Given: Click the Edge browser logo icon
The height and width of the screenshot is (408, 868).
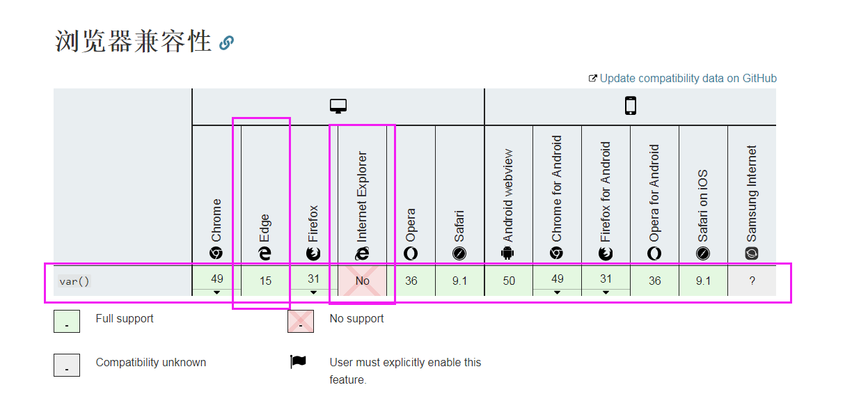Looking at the screenshot, I should (x=265, y=253).
